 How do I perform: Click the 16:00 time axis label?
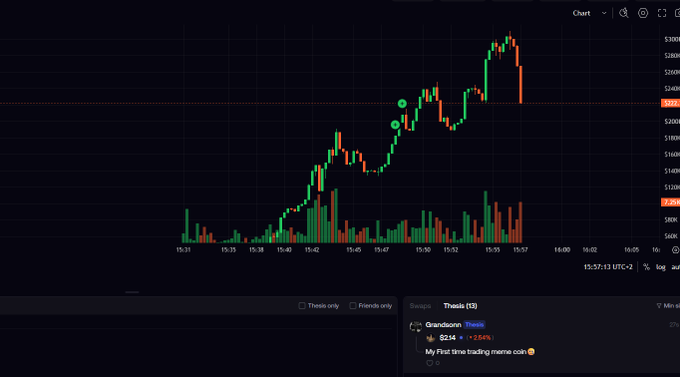click(562, 250)
